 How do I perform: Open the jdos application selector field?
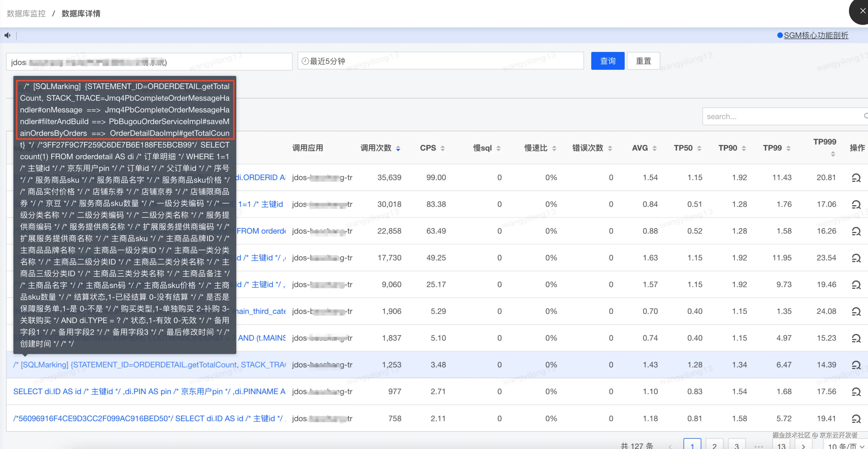[149, 62]
